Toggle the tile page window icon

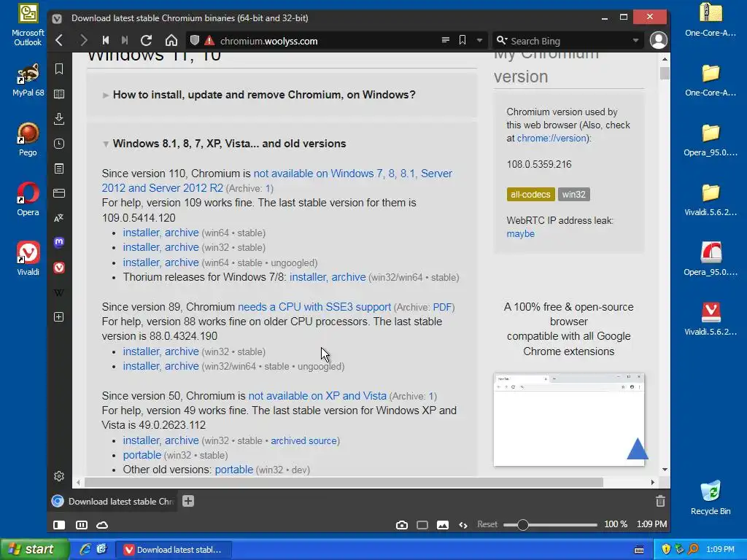coord(422,525)
